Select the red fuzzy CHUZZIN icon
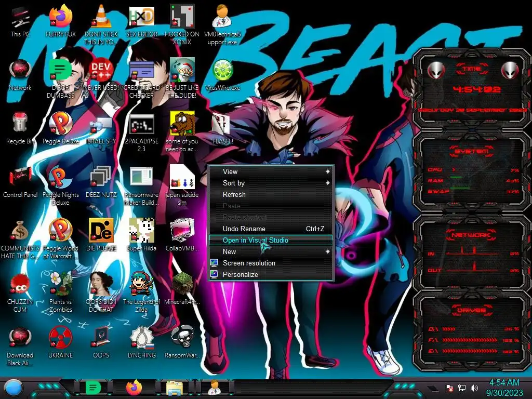The image size is (532, 399). coord(20,292)
